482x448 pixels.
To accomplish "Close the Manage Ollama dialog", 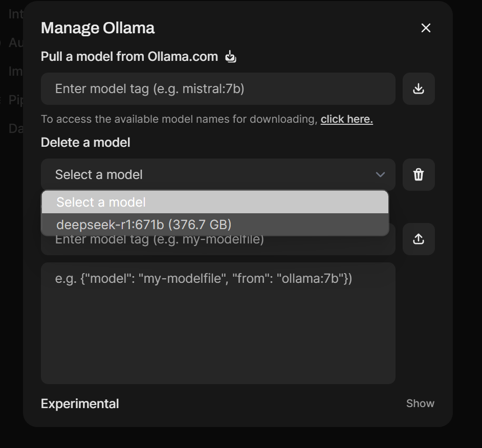I will (426, 28).
